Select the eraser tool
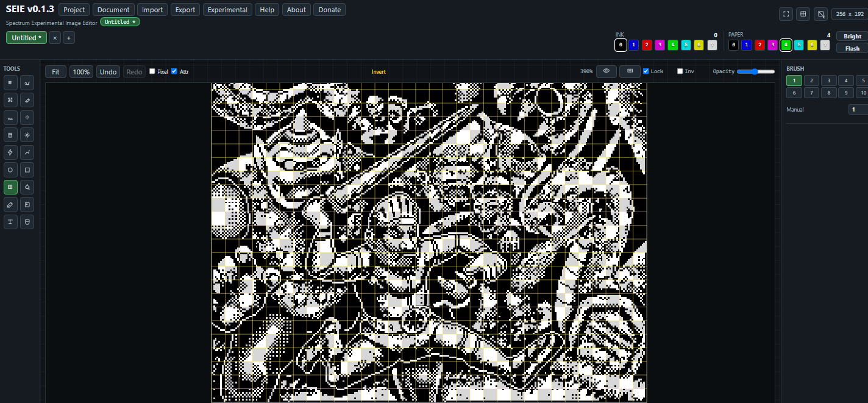 pos(27,100)
